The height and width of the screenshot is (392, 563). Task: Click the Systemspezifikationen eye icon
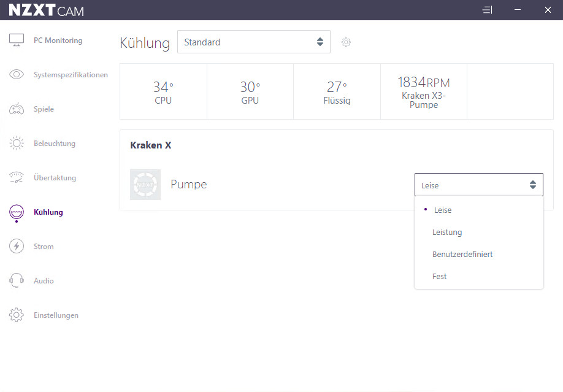coord(17,74)
